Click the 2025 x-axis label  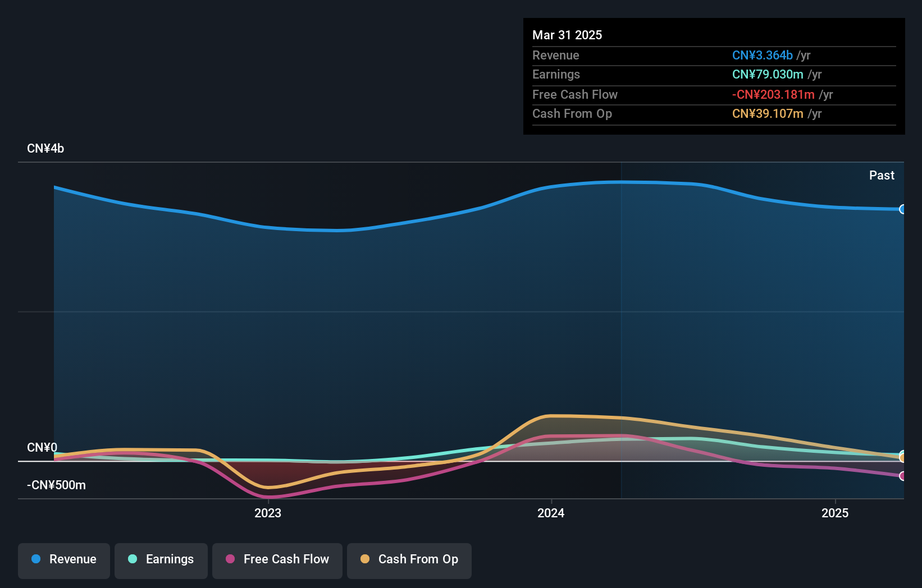[835, 513]
